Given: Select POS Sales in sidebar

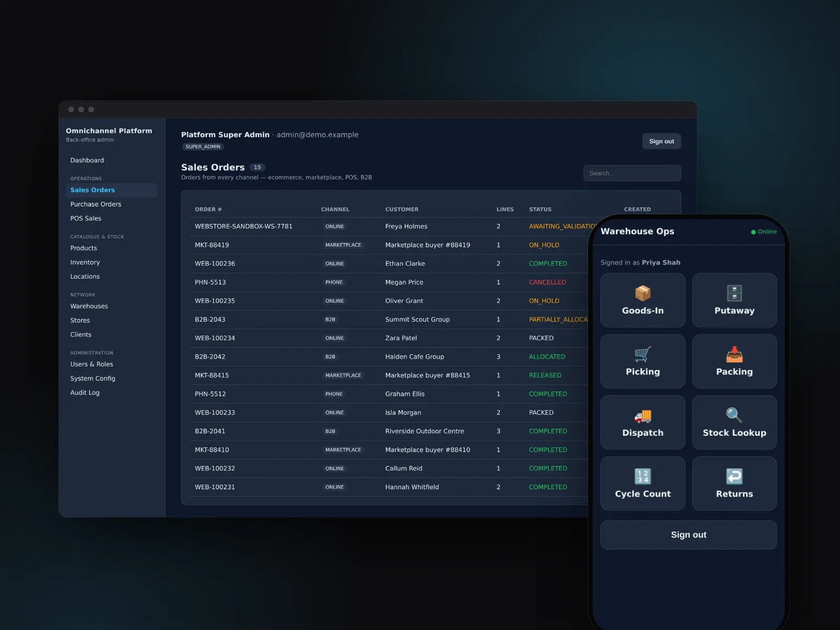Looking at the screenshot, I should (86, 218).
